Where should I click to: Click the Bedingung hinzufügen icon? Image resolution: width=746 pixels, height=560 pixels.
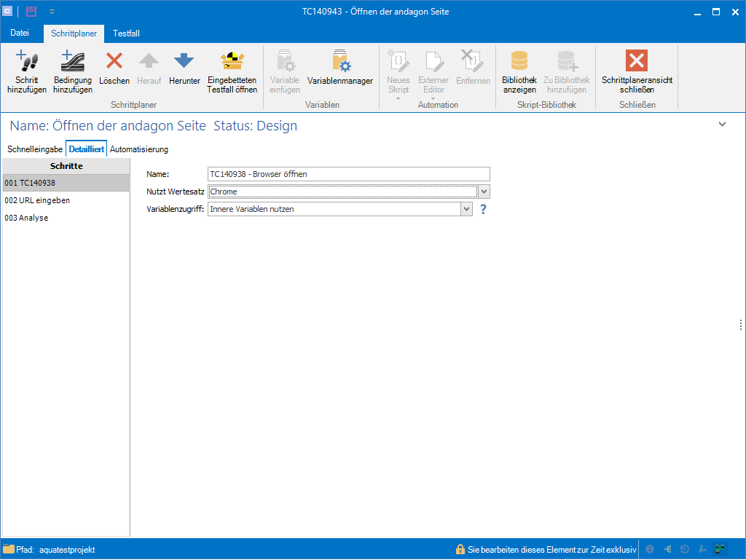72,62
